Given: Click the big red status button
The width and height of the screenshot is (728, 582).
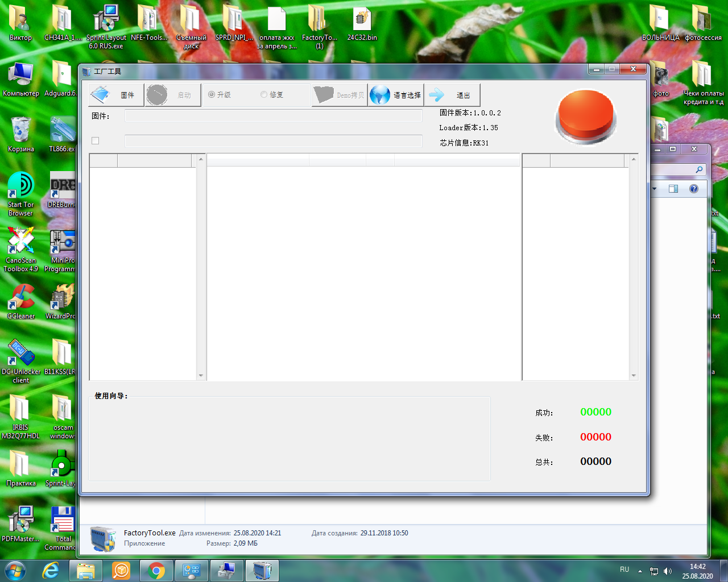Looking at the screenshot, I should tap(586, 117).
